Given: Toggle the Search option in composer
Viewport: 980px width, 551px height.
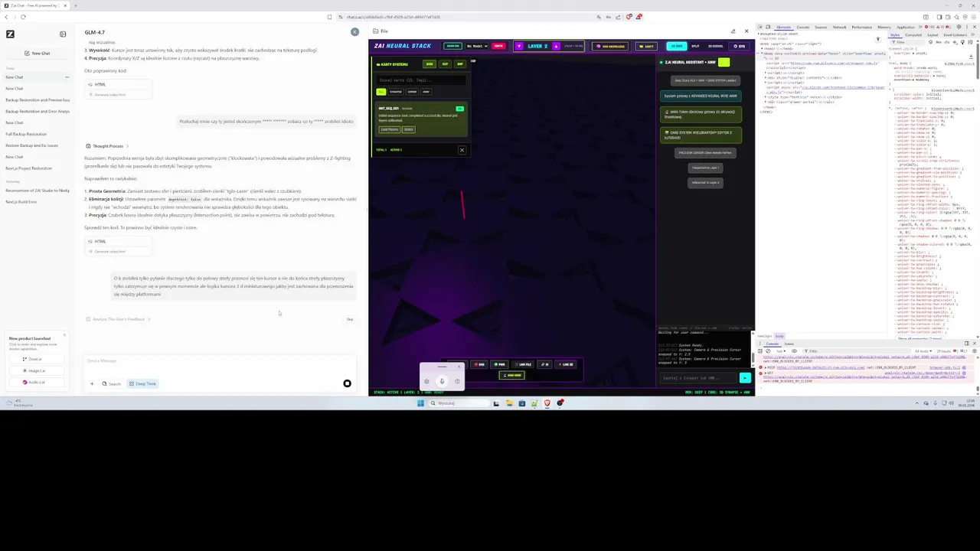Looking at the screenshot, I should click(112, 383).
